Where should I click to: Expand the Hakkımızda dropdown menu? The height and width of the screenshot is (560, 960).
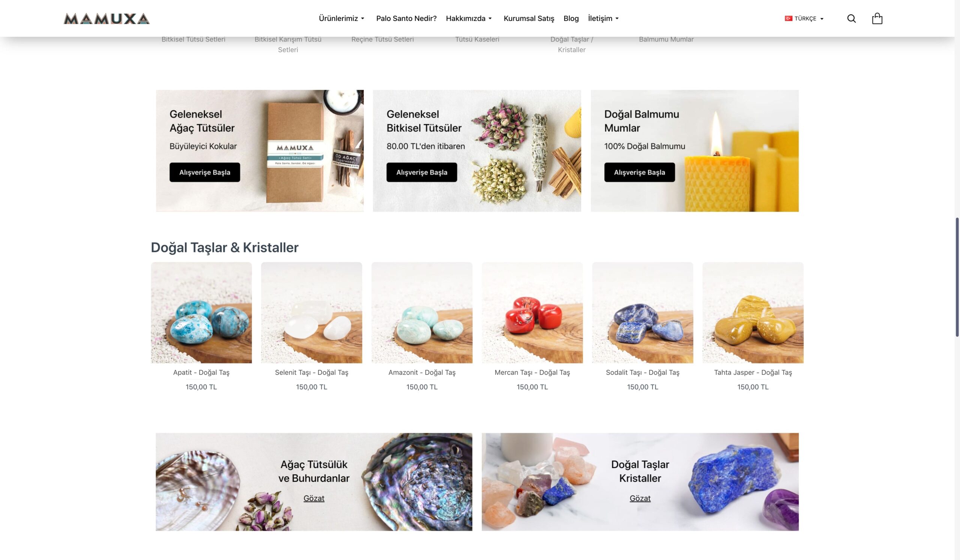pos(469,18)
